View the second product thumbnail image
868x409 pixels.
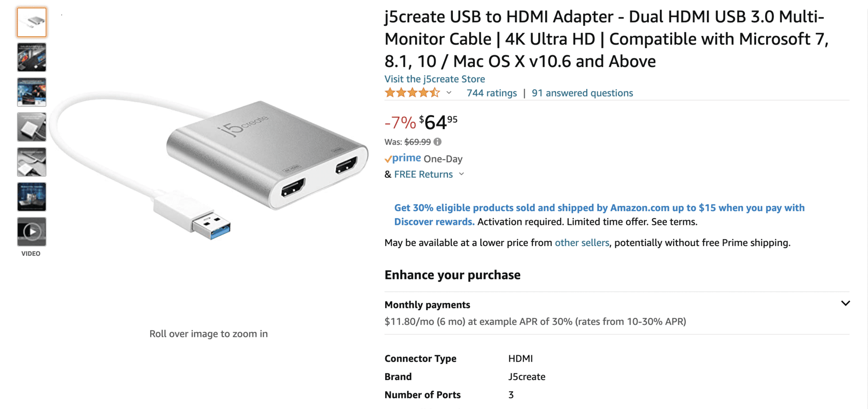[31, 57]
